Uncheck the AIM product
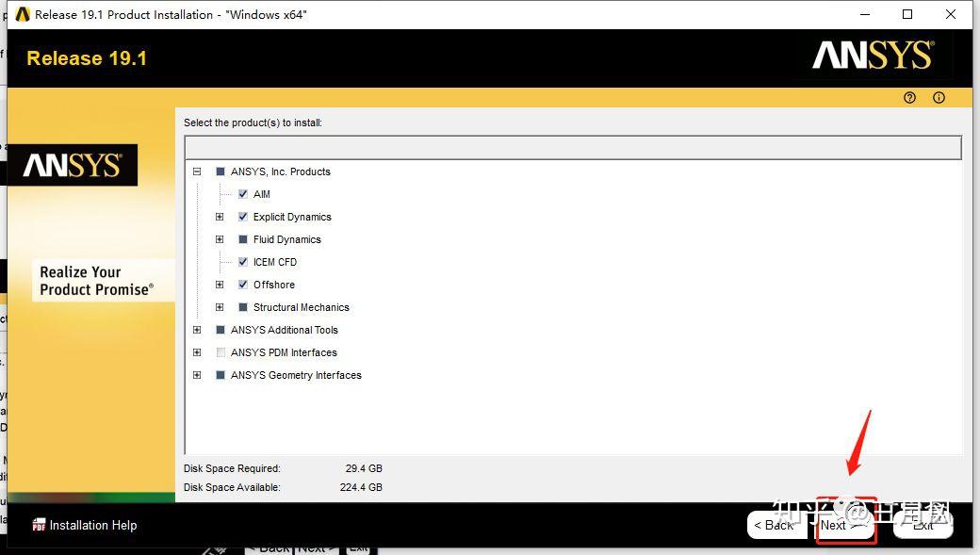Screen dimensions: 980x555 [243, 194]
